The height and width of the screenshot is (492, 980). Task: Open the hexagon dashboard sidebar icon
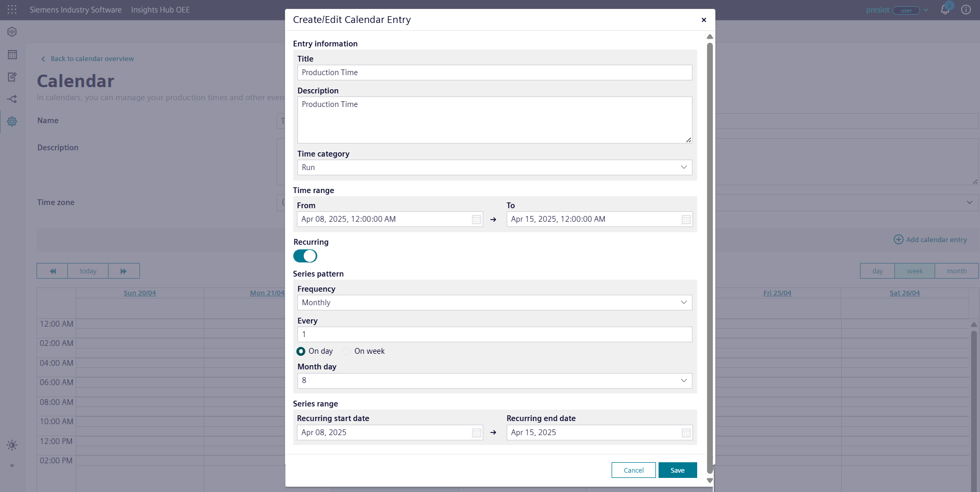tap(12, 32)
